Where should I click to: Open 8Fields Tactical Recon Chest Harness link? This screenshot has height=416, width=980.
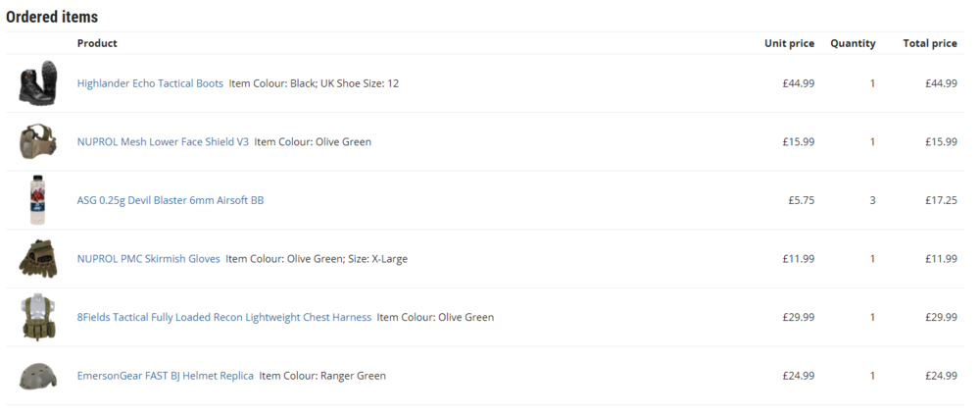(224, 317)
